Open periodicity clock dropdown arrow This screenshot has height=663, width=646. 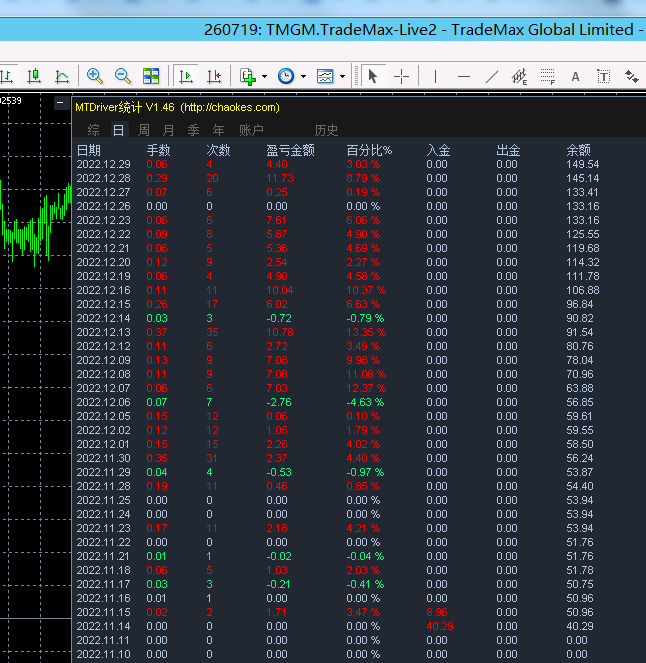(x=303, y=76)
